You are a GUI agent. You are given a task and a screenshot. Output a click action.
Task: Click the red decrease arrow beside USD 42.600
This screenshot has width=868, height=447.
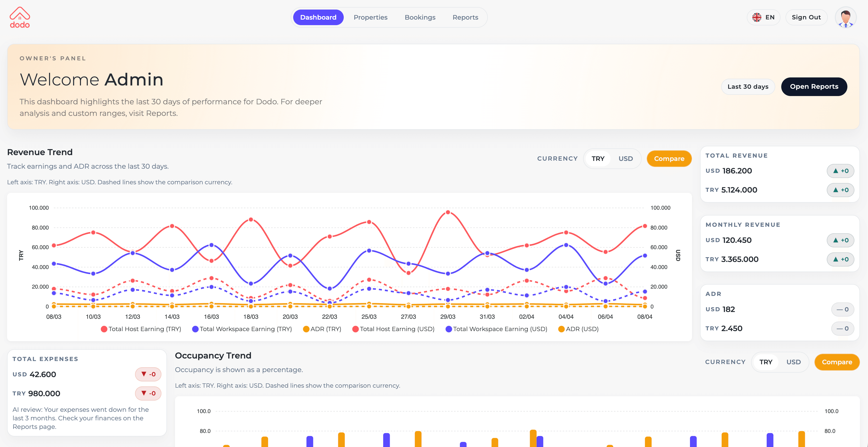point(148,374)
